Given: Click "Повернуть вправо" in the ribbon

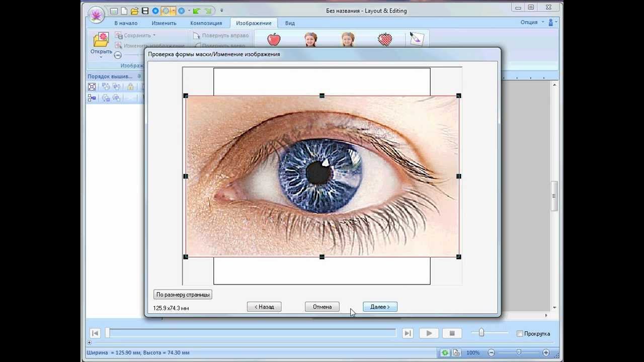Looking at the screenshot, I should click(221, 36).
